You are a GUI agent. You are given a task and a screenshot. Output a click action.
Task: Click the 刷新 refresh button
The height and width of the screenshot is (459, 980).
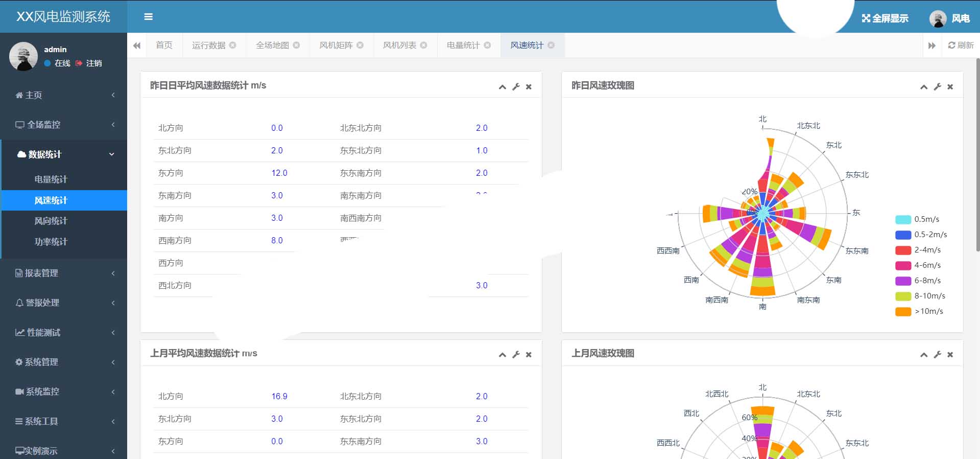[961, 45]
